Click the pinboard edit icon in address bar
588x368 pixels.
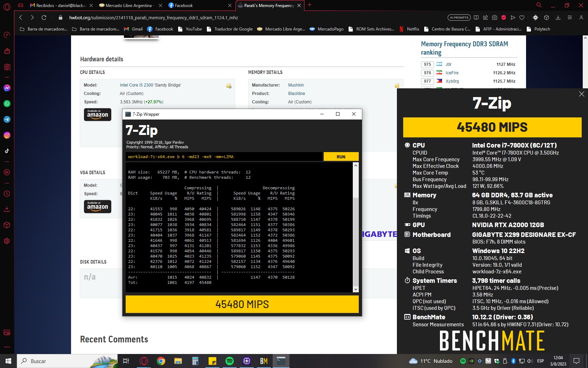tap(485, 18)
